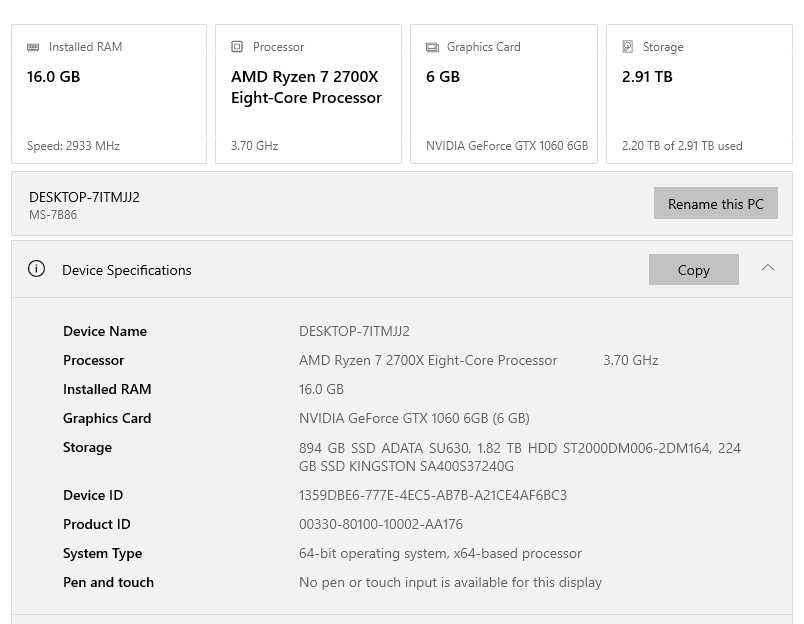Copy the device specifications
Screen dimensions: 804x624
point(693,270)
